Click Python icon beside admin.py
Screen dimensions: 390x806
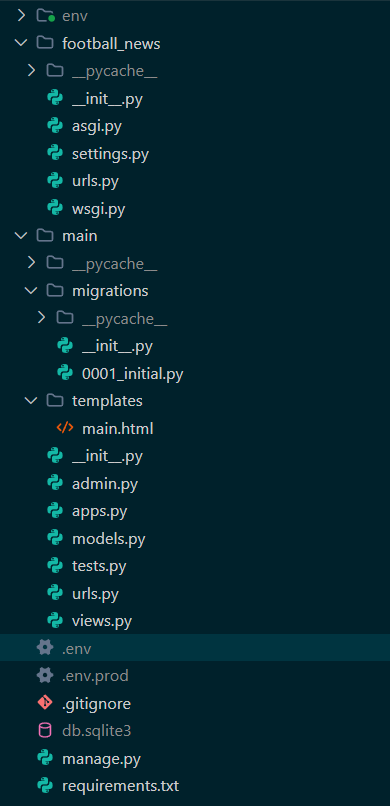[55, 483]
